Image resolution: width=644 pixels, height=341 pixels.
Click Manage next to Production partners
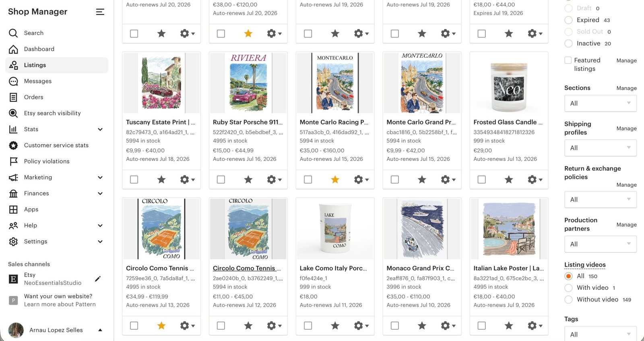pyautogui.click(x=626, y=225)
